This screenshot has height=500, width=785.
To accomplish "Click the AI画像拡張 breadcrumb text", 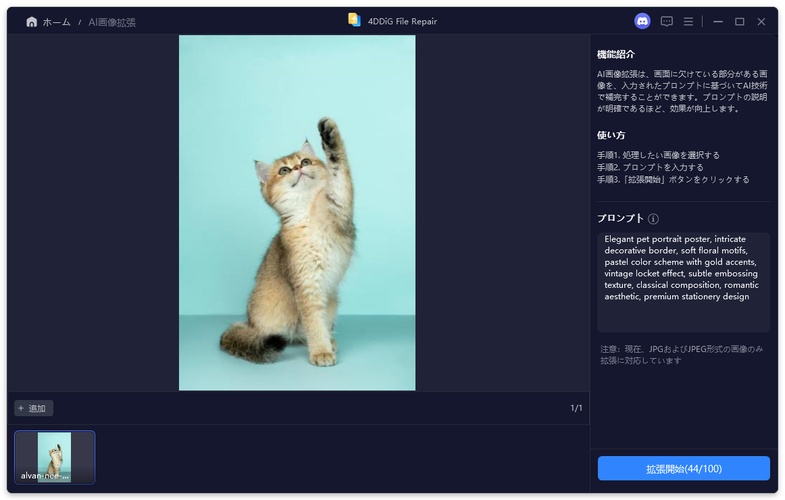I will click(112, 23).
